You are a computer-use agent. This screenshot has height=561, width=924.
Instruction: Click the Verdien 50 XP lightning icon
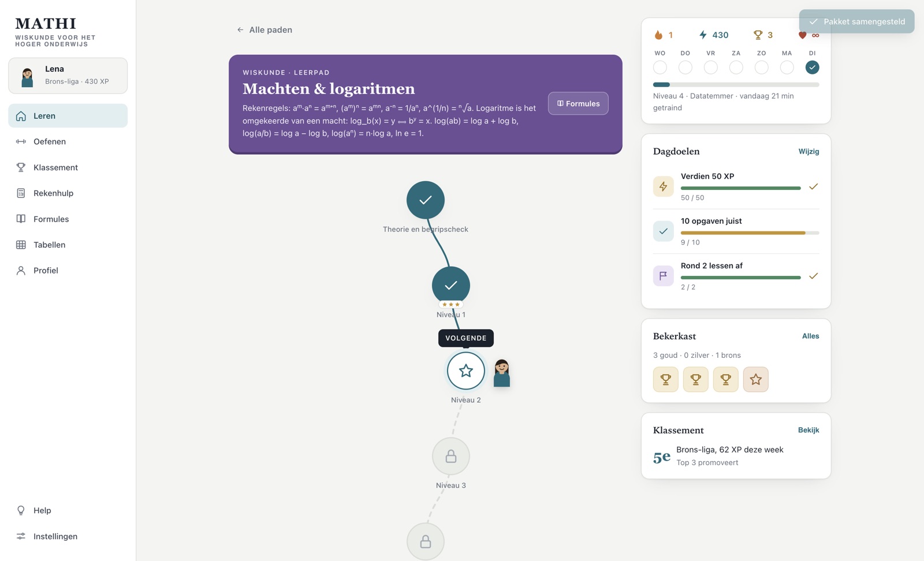[x=664, y=186]
